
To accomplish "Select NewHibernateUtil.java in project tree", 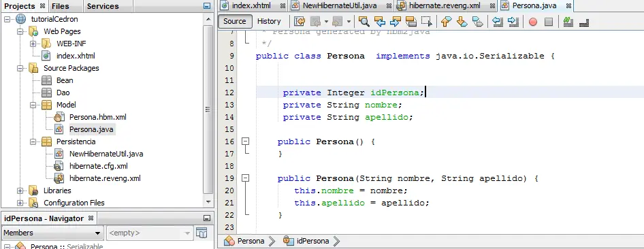I will (106, 154).
